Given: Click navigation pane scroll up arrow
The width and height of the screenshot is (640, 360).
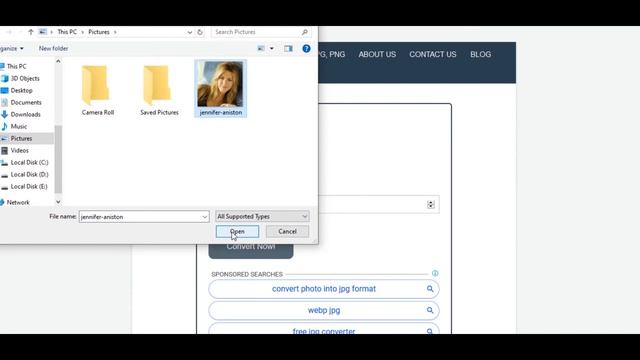Looking at the screenshot, I should click(58, 61).
